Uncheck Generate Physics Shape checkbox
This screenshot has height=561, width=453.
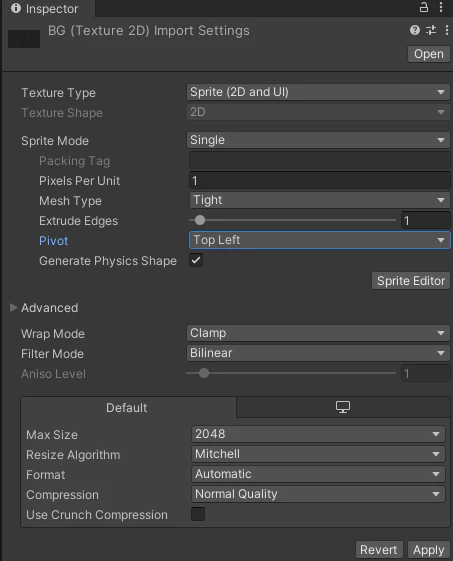click(196, 260)
